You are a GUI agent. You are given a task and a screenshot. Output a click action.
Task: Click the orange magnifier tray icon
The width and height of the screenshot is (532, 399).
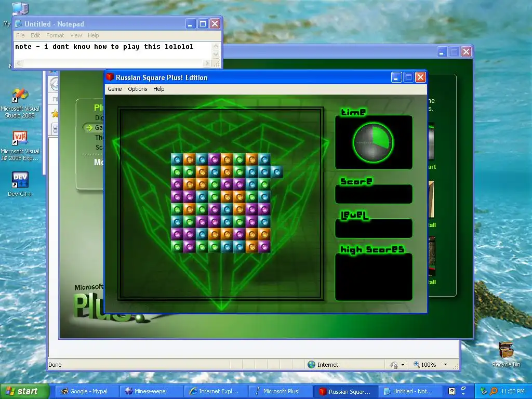click(494, 391)
